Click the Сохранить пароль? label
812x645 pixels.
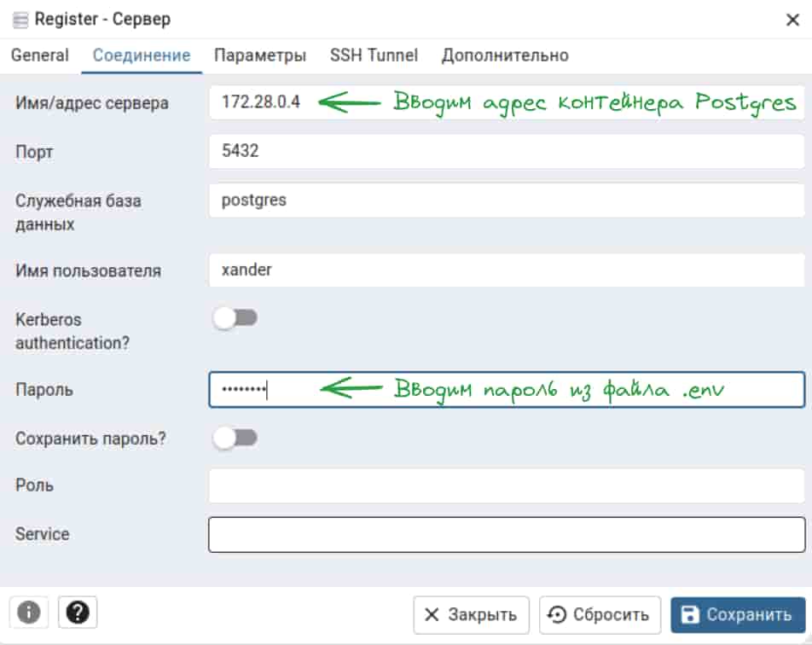point(90,439)
